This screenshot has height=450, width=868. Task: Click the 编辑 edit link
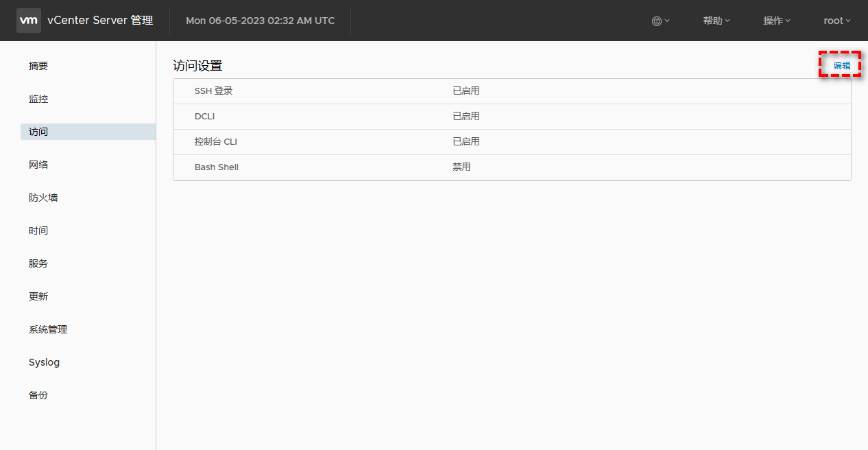click(841, 66)
